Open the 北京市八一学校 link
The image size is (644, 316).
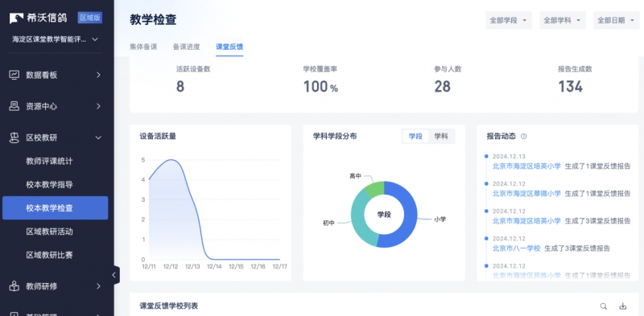516,248
